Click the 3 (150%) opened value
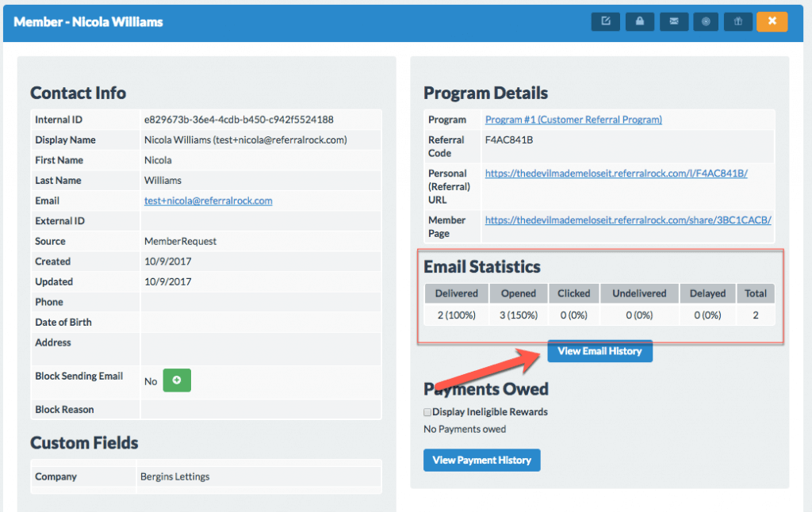The image size is (812, 512). pyautogui.click(x=519, y=315)
